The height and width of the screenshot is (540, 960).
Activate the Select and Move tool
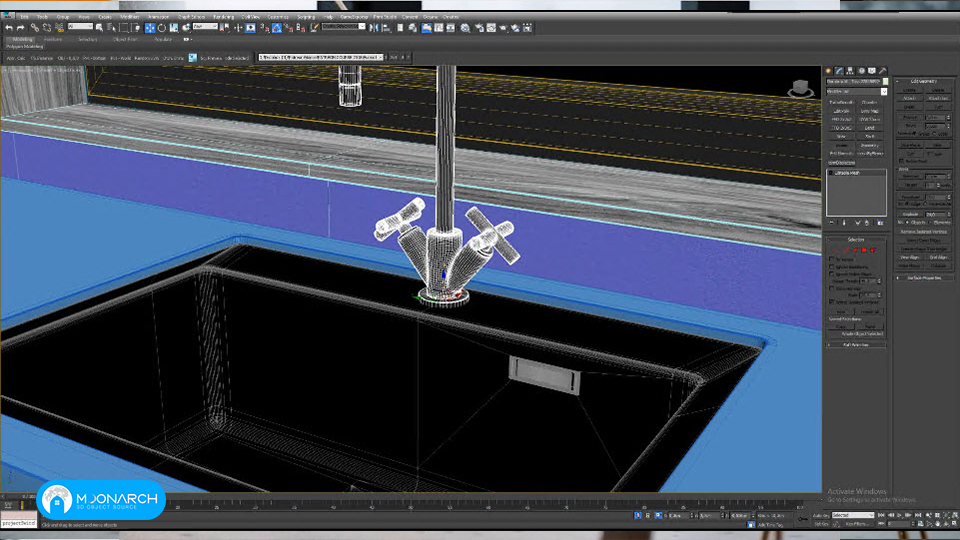(x=150, y=28)
